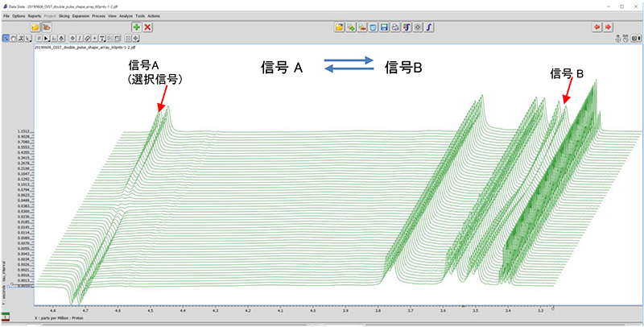Select the diamond-shaped tool icon
The height and width of the screenshot is (327, 644).
[x=72, y=38]
